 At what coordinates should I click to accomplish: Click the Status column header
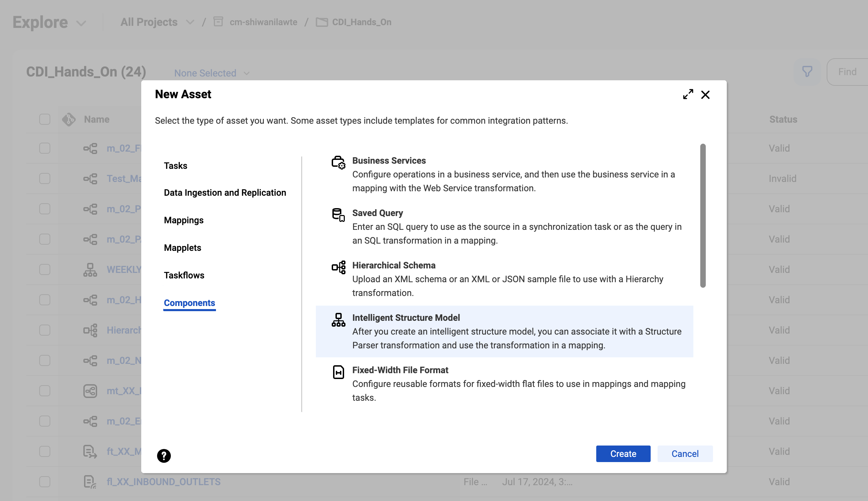point(783,119)
